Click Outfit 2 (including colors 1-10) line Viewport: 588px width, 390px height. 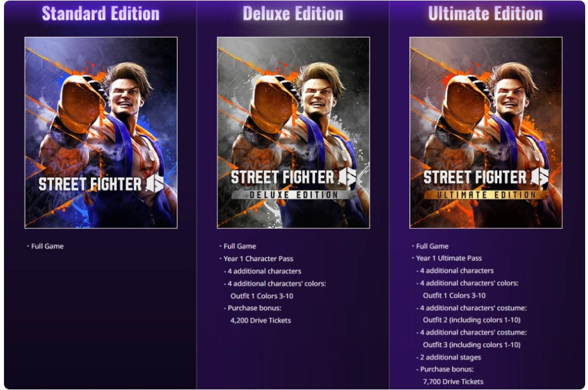coord(472,320)
